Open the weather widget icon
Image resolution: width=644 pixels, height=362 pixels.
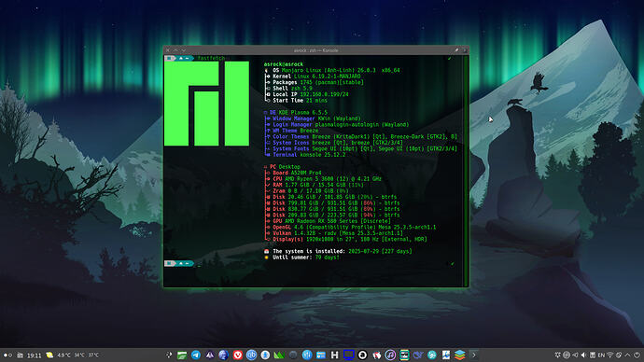pos(49,355)
